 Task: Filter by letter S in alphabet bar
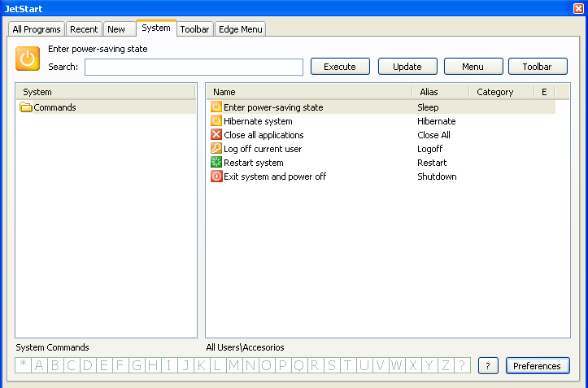tap(332, 365)
